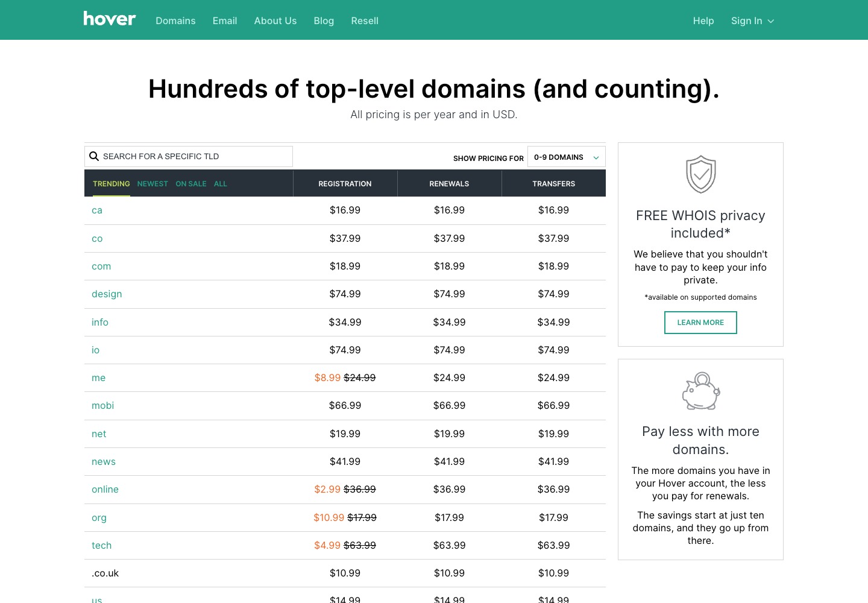The image size is (868, 603).
Task: Open the me domain link
Action: 98,378
